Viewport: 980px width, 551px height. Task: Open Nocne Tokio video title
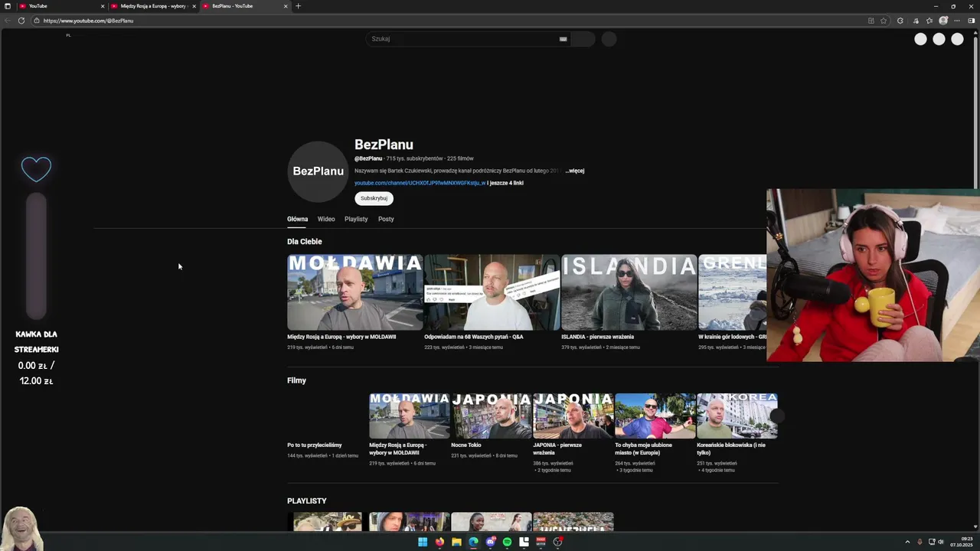466,445
